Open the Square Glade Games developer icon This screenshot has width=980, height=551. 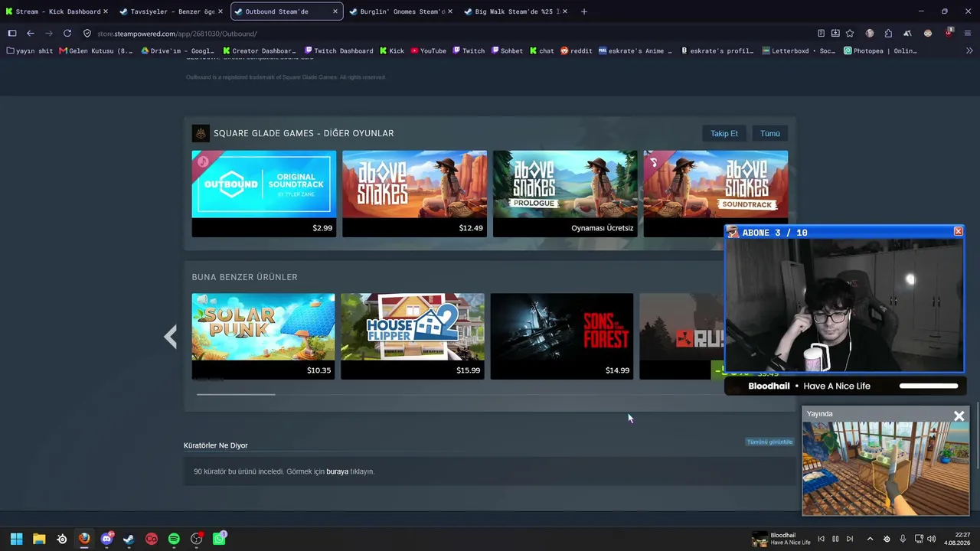[201, 133]
